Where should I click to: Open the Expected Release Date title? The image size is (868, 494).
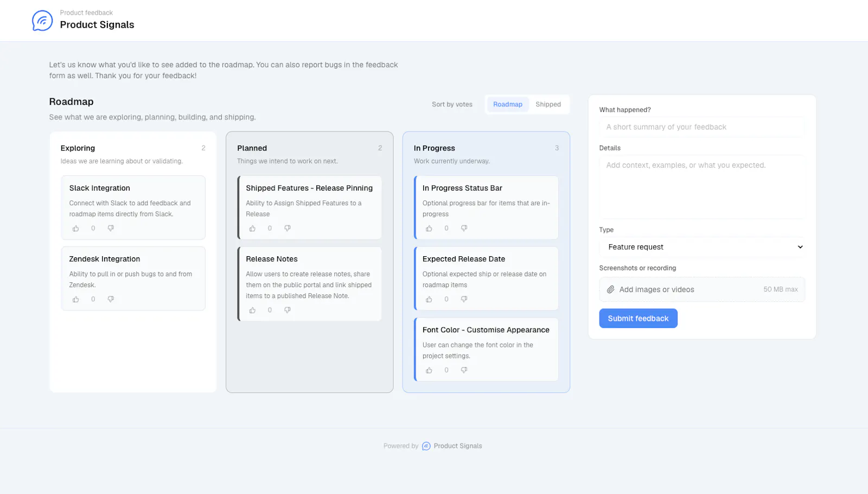coord(464,259)
